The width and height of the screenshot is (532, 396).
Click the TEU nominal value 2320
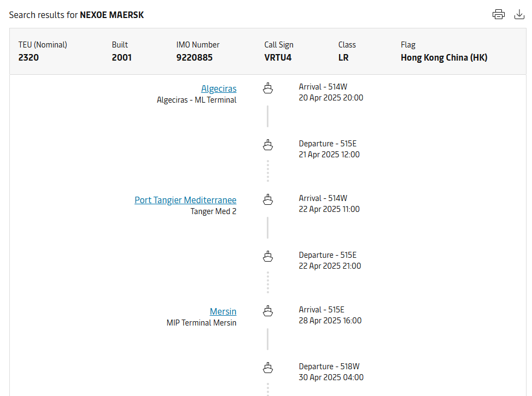coord(28,57)
